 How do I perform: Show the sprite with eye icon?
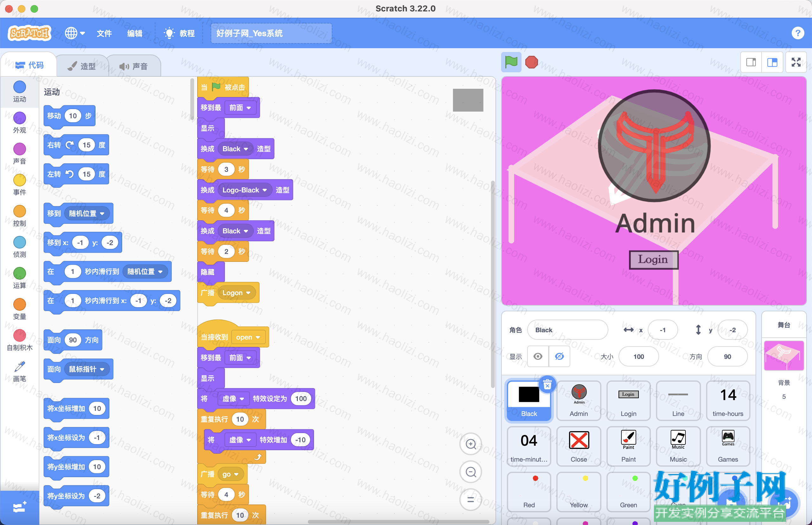click(538, 356)
